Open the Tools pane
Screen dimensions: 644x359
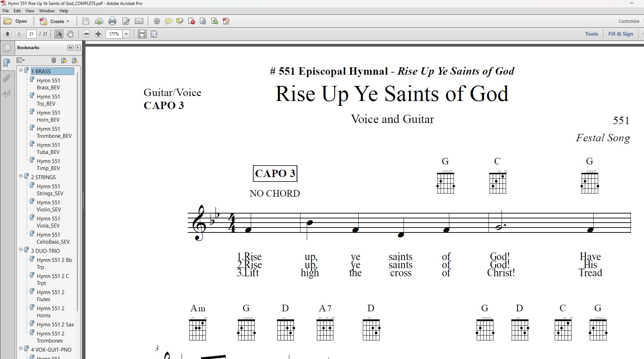[591, 34]
